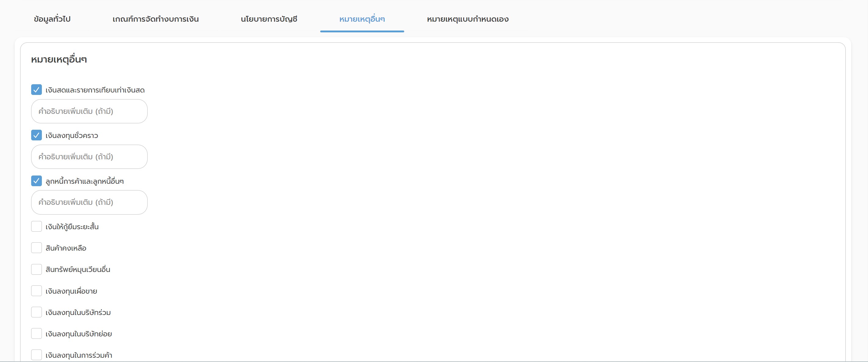Click description field under เงินสดและรายการเทียบเท่าเงินสด
The image size is (868, 362).
click(x=89, y=111)
